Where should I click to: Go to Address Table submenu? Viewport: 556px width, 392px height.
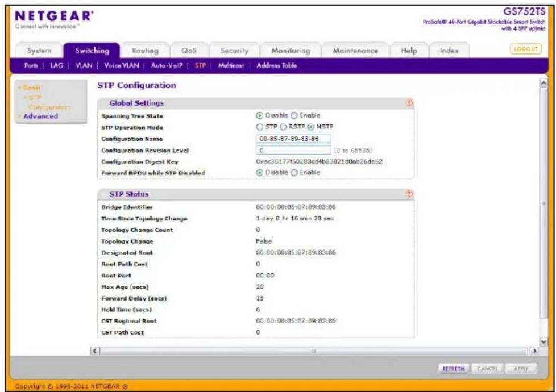tap(277, 65)
